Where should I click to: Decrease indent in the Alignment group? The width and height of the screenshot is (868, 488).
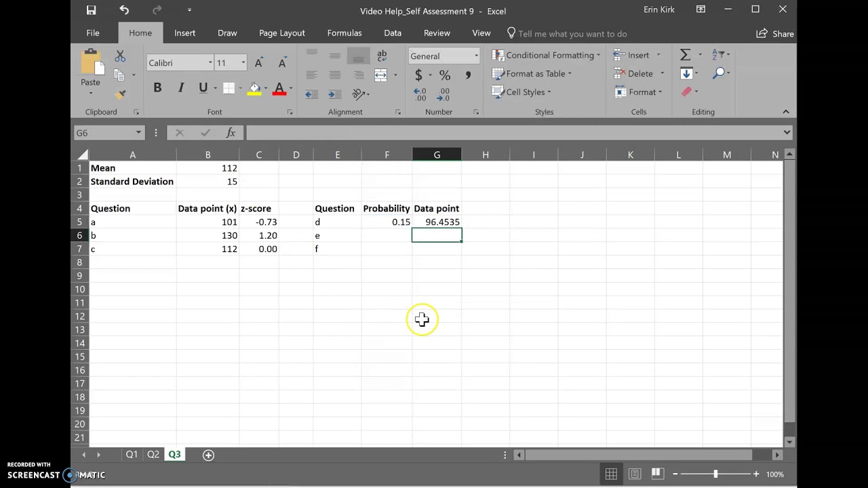point(311,94)
